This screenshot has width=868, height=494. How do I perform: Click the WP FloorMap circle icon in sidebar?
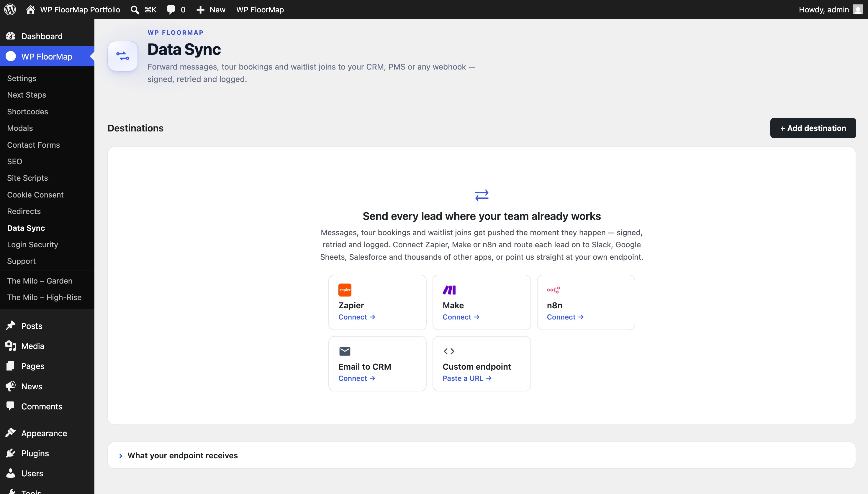pyautogui.click(x=11, y=56)
